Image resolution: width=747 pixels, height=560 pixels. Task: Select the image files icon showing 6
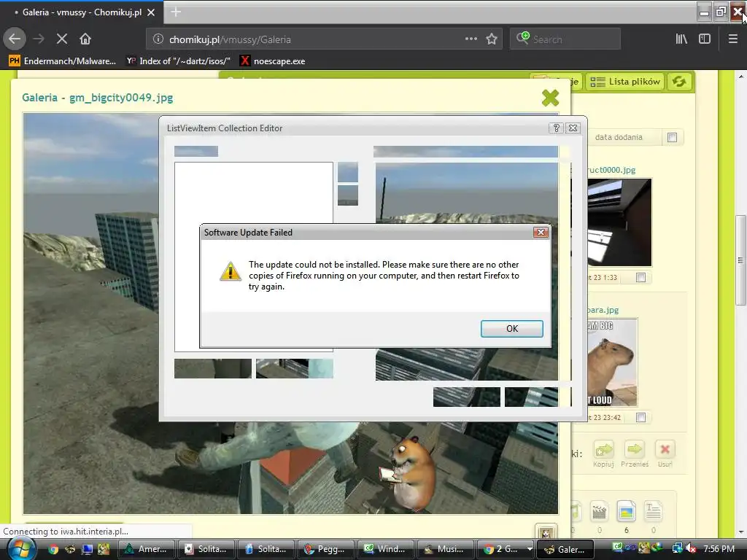626,511
